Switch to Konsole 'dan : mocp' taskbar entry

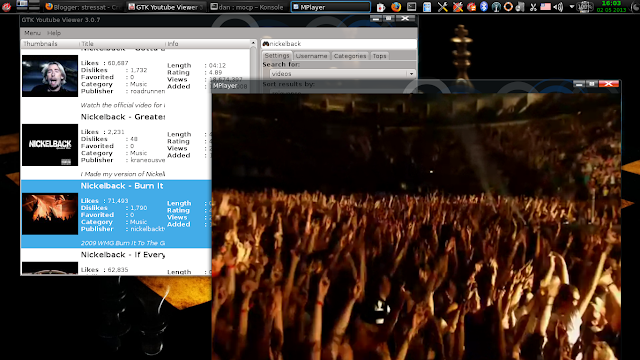click(247, 7)
